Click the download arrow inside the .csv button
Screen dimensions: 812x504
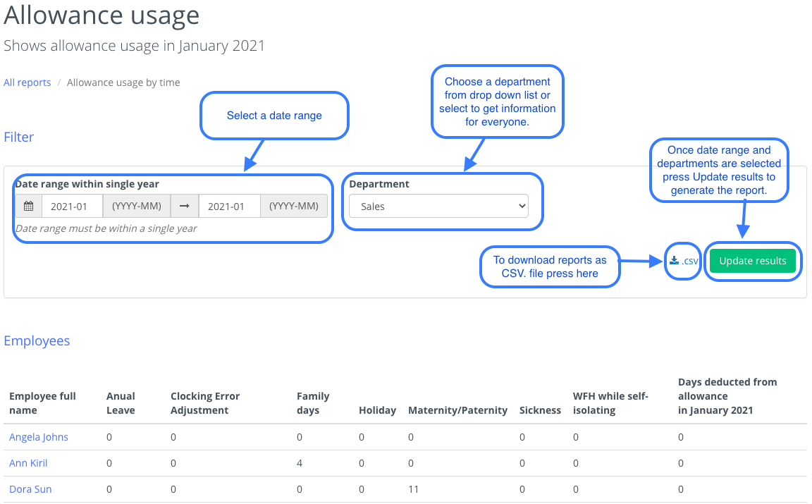click(675, 260)
